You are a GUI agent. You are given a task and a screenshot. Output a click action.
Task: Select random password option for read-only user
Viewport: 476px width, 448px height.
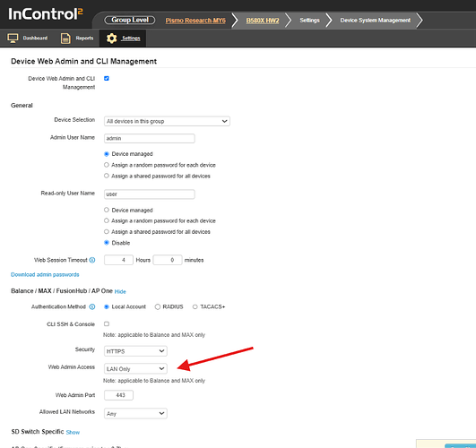[x=107, y=220]
